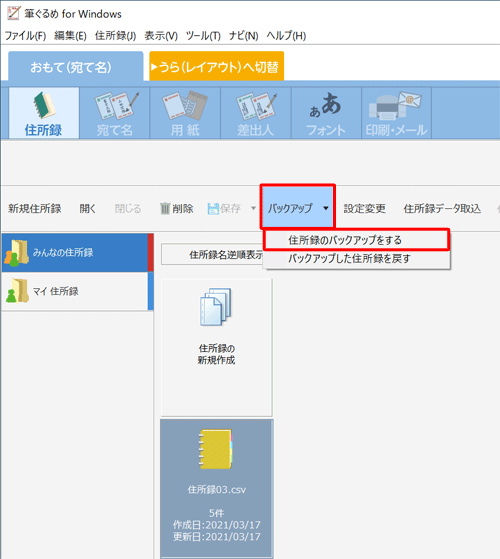Click the 作成日:2021/03/17 text
Image resolution: width=500 pixels, height=559 pixels.
coord(217,525)
